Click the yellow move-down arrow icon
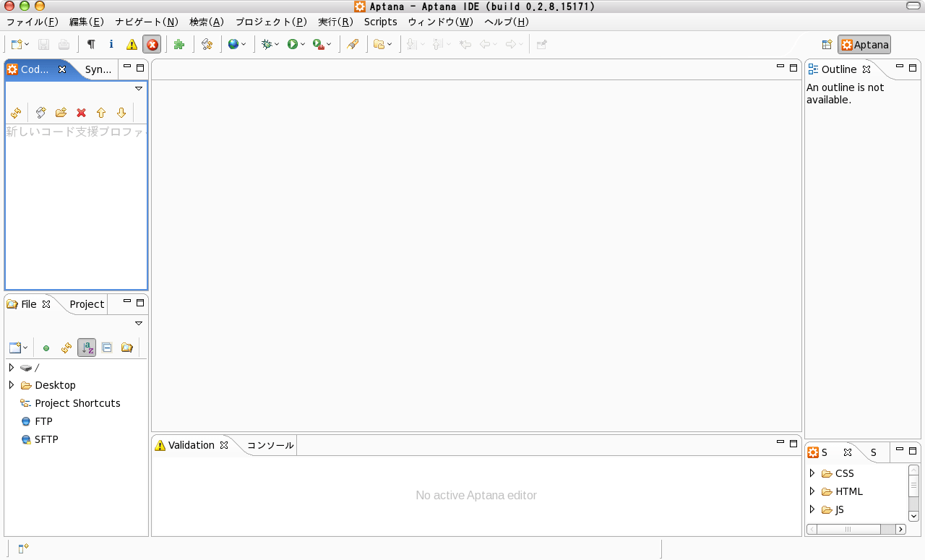This screenshot has height=560, width=925. [x=121, y=113]
